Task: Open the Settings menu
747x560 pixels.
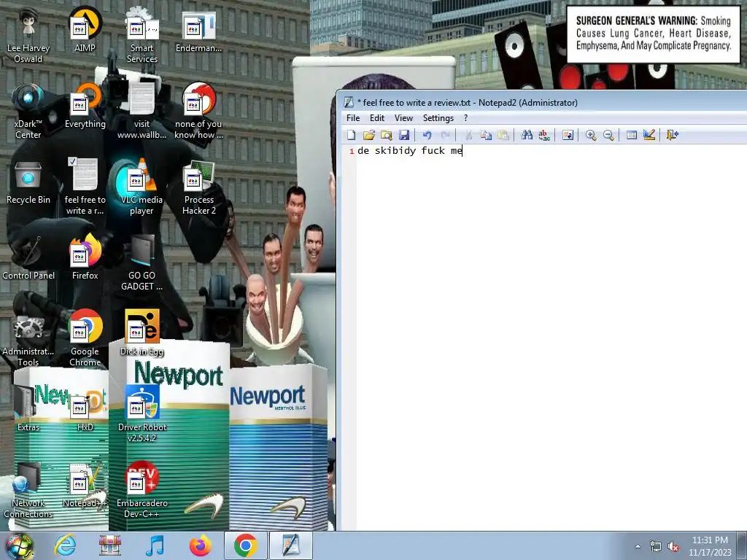Action: click(438, 118)
